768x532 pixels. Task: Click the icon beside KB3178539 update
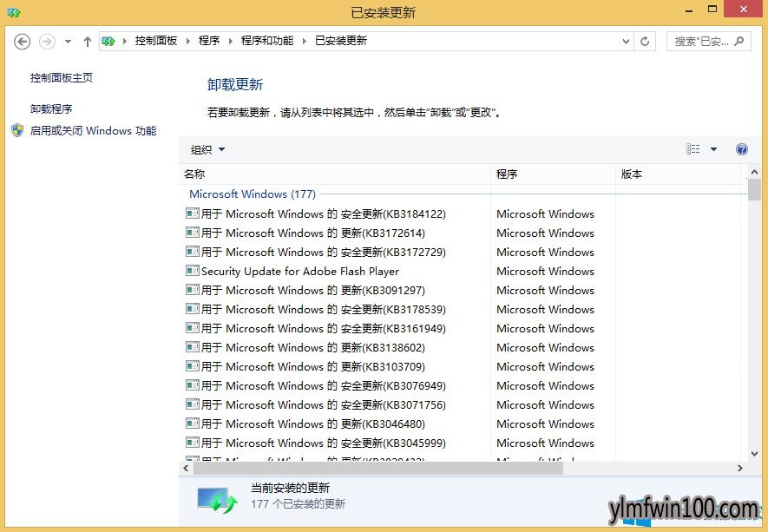coord(193,309)
